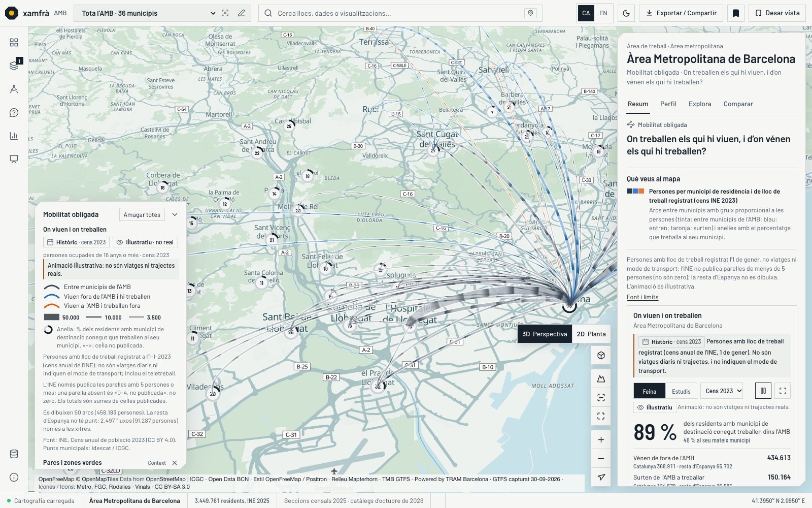
Task: Toggle dark mode moon icon
Action: tap(626, 13)
